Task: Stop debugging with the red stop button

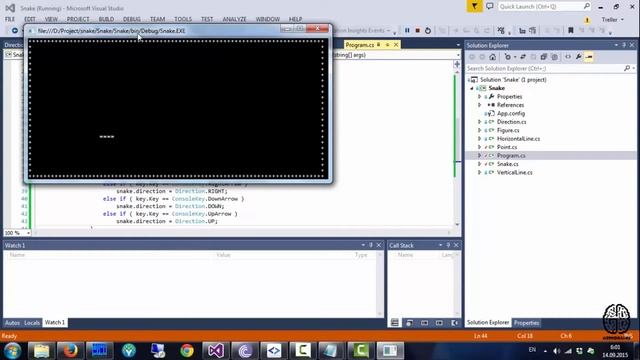Action: (x=418, y=31)
